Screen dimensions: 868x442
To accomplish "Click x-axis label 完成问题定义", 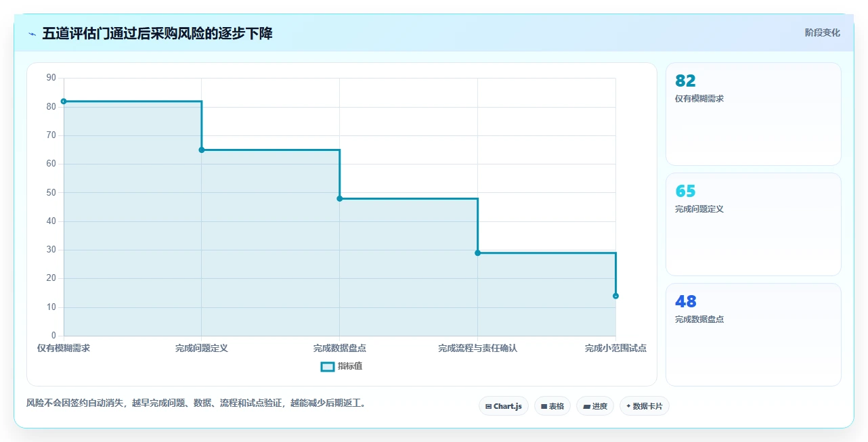I will [202, 348].
